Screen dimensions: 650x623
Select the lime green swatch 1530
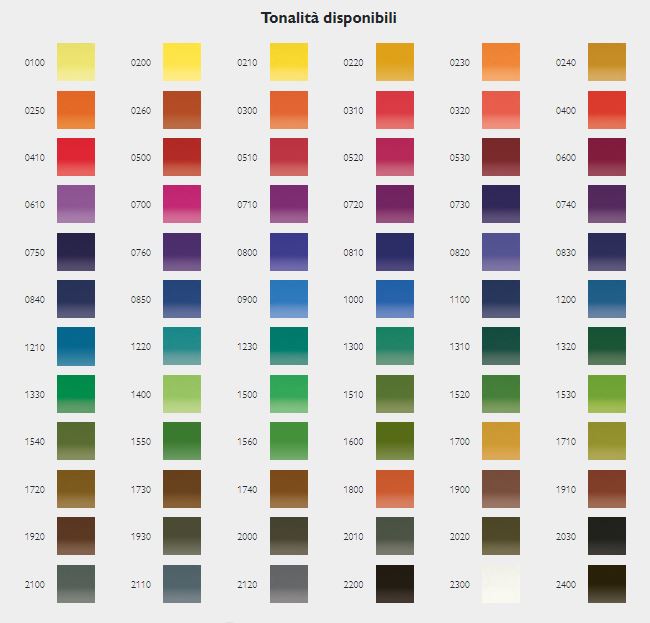[x=607, y=394]
